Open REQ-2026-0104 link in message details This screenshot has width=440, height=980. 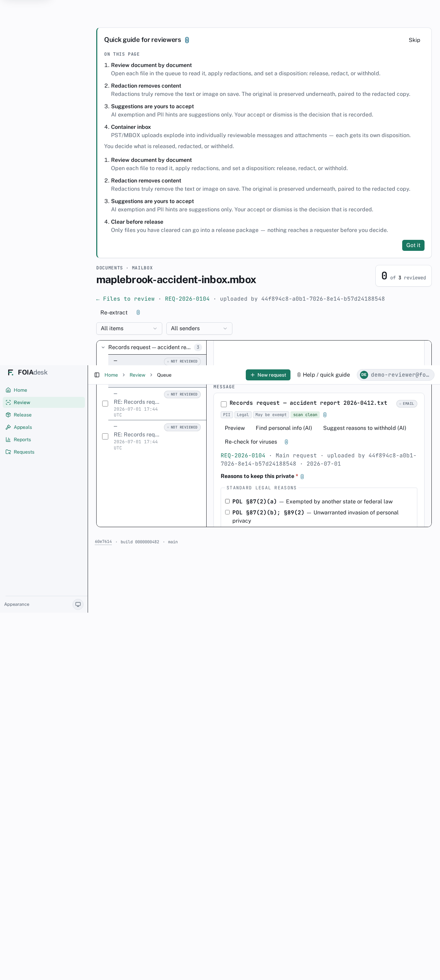pos(243,455)
